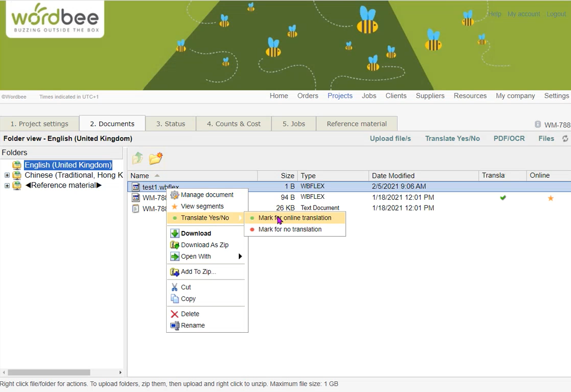Click the green checkmark in Translation column
Image resolution: width=571 pixels, height=392 pixels.
503,198
